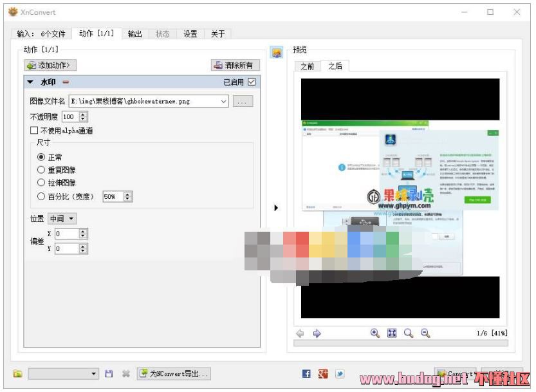Click the 添加动作 button
This screenshot has width=536, height=392.
[x=50, y=65]
